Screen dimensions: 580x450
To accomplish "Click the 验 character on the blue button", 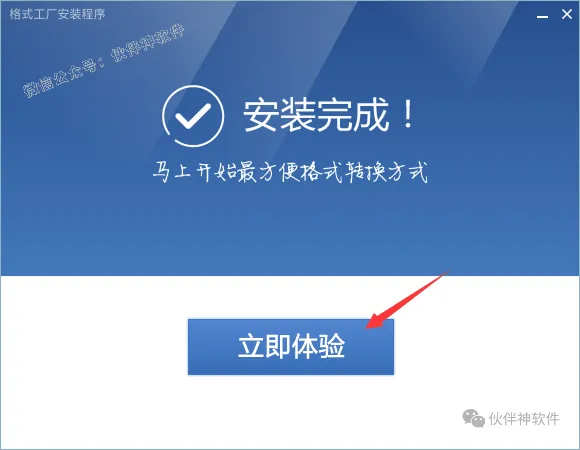I will [332, 346].
